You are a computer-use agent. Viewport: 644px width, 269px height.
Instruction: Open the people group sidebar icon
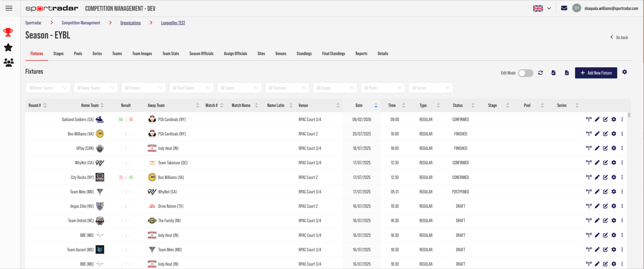[9, 63]
